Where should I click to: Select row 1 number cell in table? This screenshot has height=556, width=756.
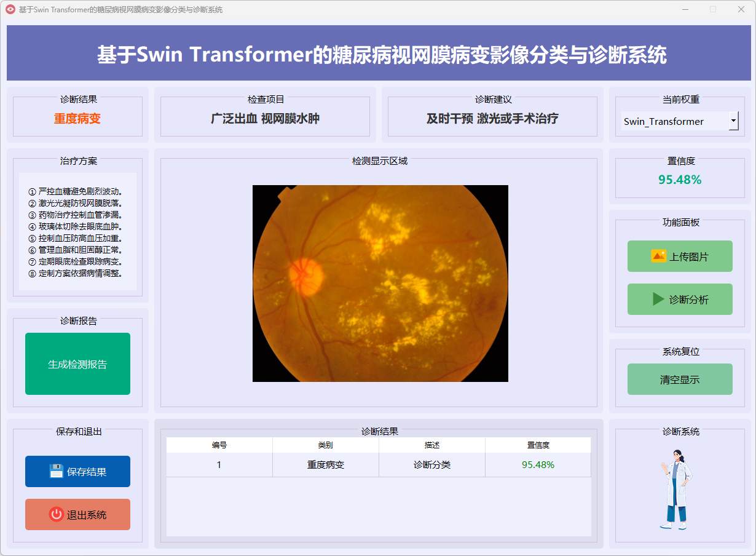pos(219,465)
